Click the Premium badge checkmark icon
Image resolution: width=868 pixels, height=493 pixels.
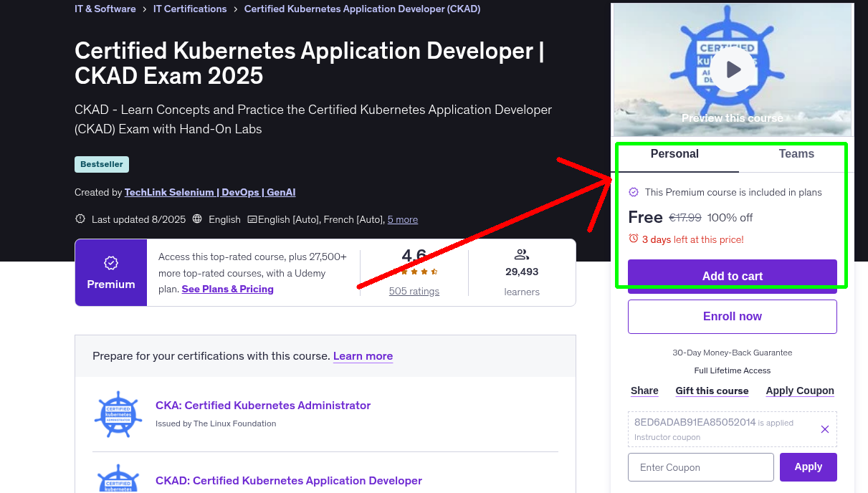[111, 263]
